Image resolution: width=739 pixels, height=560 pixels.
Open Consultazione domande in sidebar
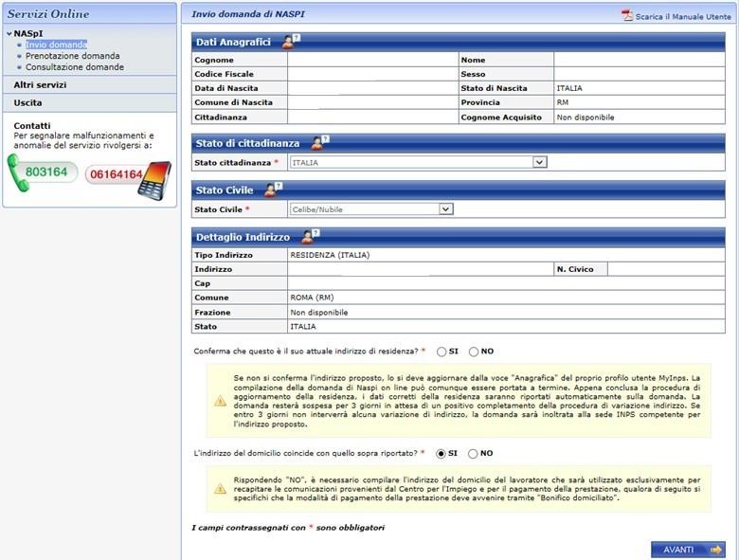(74, 67)
